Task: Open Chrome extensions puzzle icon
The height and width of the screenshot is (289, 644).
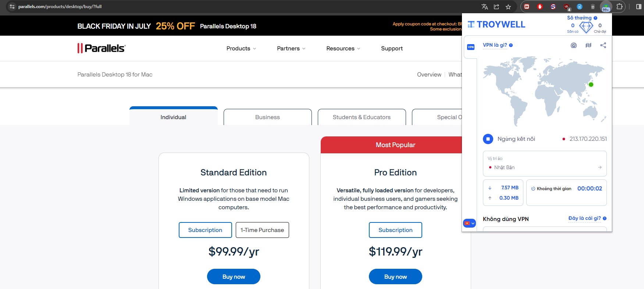Action: (x=620, y=7)
